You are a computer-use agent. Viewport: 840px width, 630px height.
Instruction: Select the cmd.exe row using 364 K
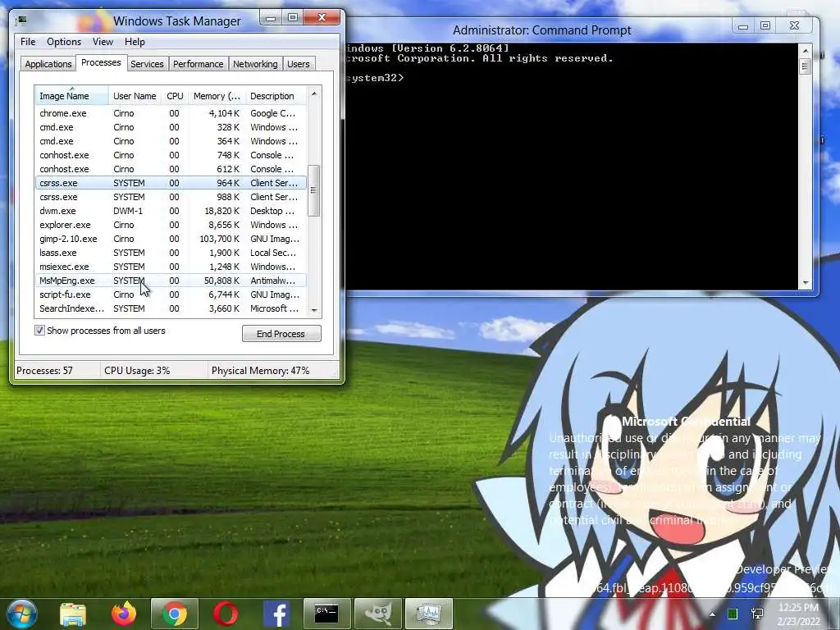[x=171, y=141]
